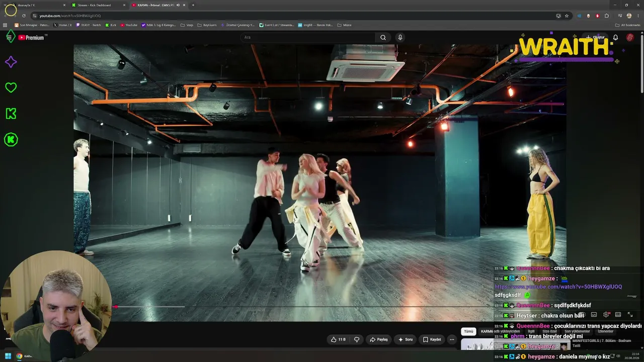Like the video with thumbs up
Viewport: 644px width, 362px height.
coord(338,339)
